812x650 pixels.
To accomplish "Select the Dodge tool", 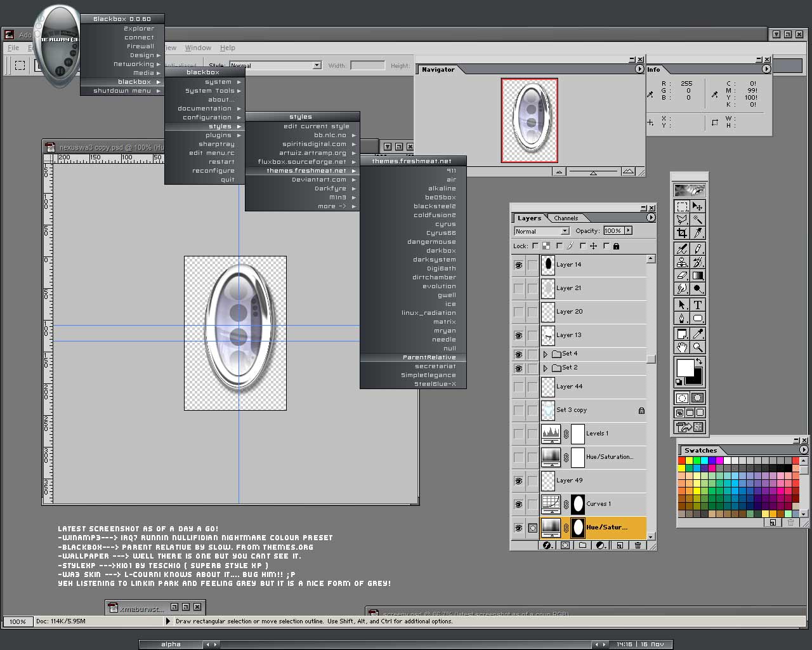I will pos(698,289).
